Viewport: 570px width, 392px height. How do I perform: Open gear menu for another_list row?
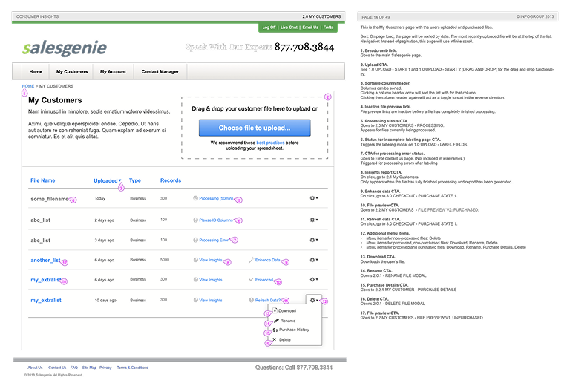pyautogui.click(x=314, y=260)
